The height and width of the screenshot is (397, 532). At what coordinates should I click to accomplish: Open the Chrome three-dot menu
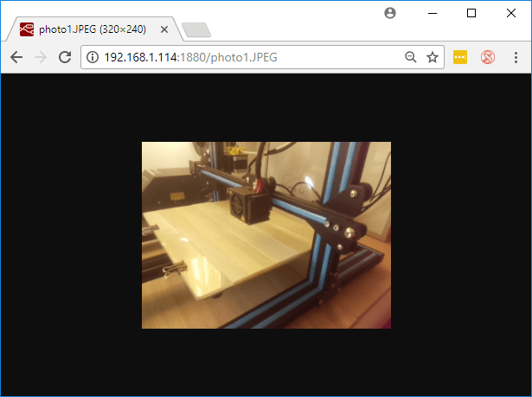[x=515, y=57]
